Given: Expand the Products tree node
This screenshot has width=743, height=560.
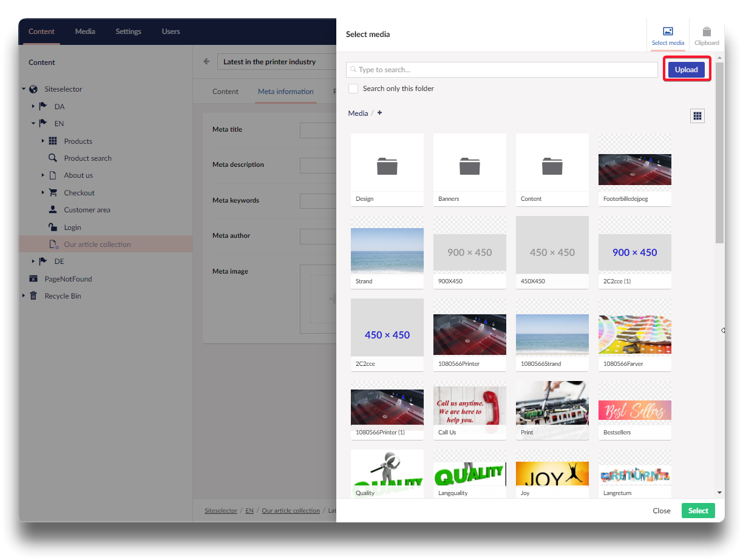Looking at the screenshot, I should pos(43,141).
